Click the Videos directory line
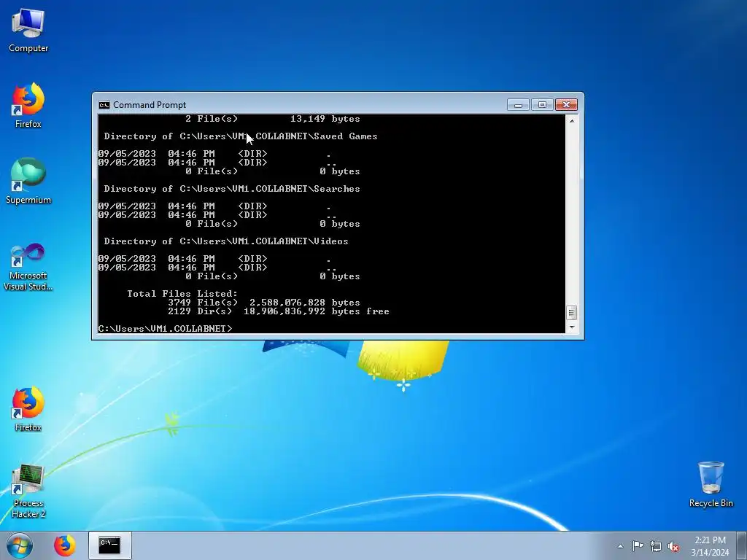Viewport: 747px width, 560px height. [226, 241]
